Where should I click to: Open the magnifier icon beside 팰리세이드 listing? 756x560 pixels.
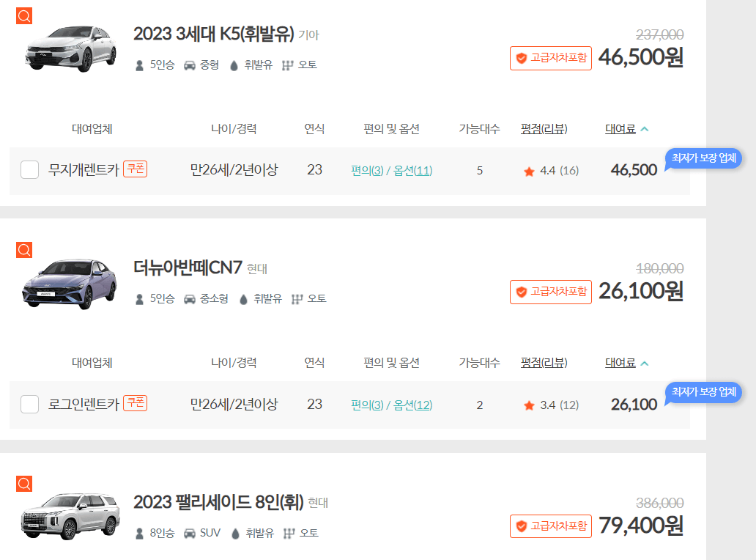coord(23,484)
